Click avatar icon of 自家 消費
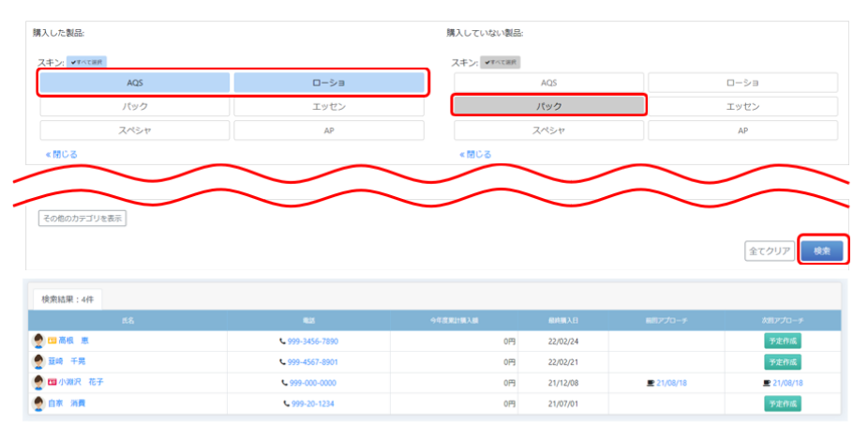The image size is (868, 427). click(38, 404)
